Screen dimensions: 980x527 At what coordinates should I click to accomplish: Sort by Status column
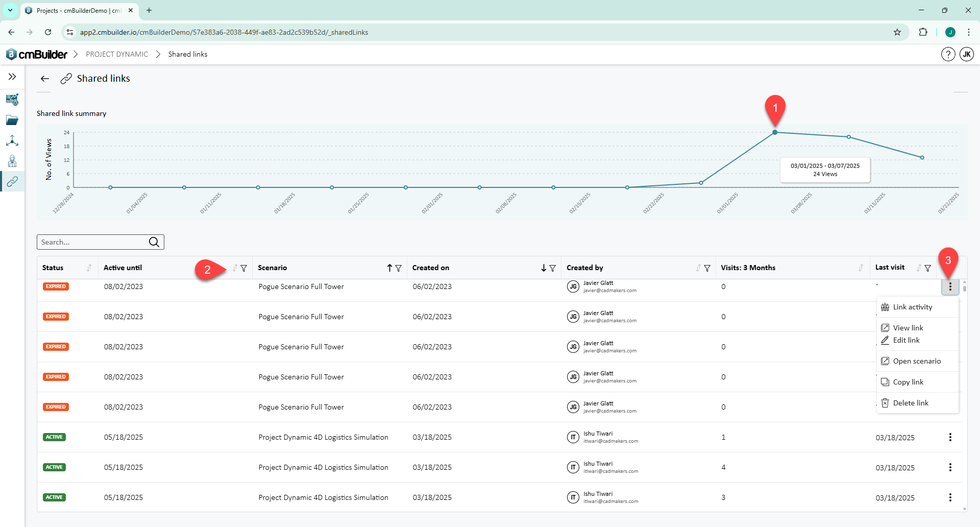[89, 268]
